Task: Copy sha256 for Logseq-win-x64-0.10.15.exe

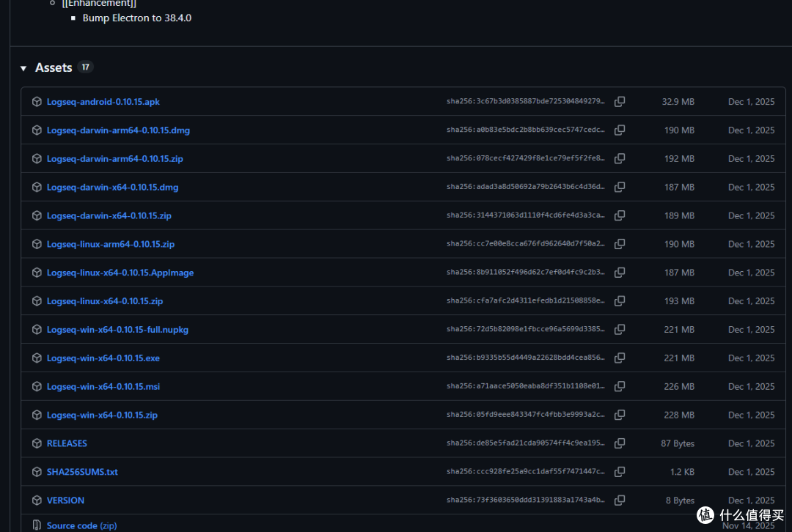Action: tap(620, 358)
